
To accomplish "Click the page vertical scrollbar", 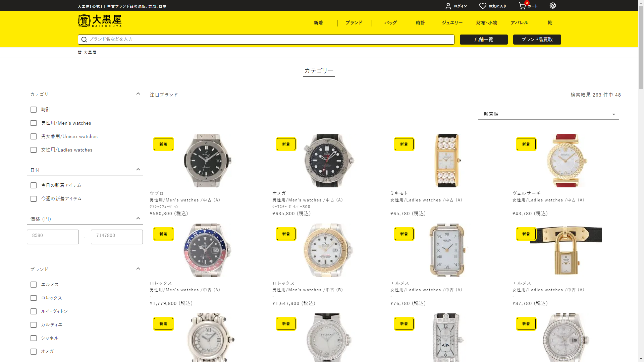I will coord(641,181).
